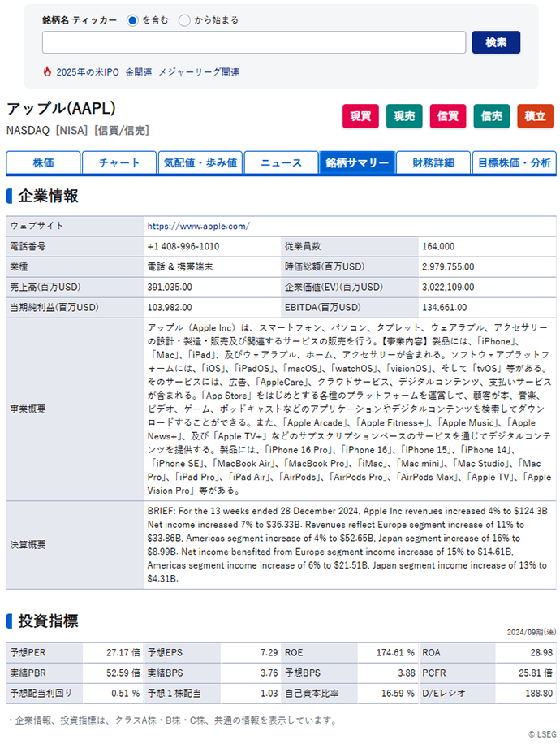
Task: Open the ニュース tab
Action: [281, 162]
